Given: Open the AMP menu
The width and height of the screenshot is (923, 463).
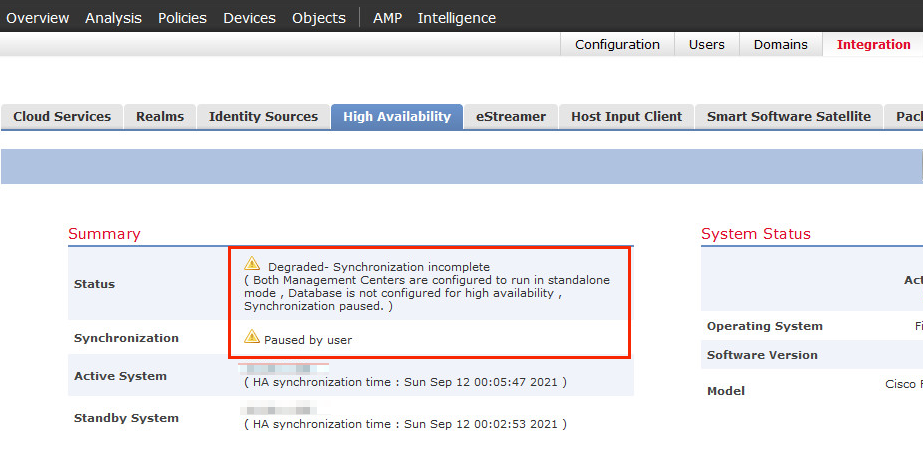Looking at the screenshot, I should [x=387, y=18].
